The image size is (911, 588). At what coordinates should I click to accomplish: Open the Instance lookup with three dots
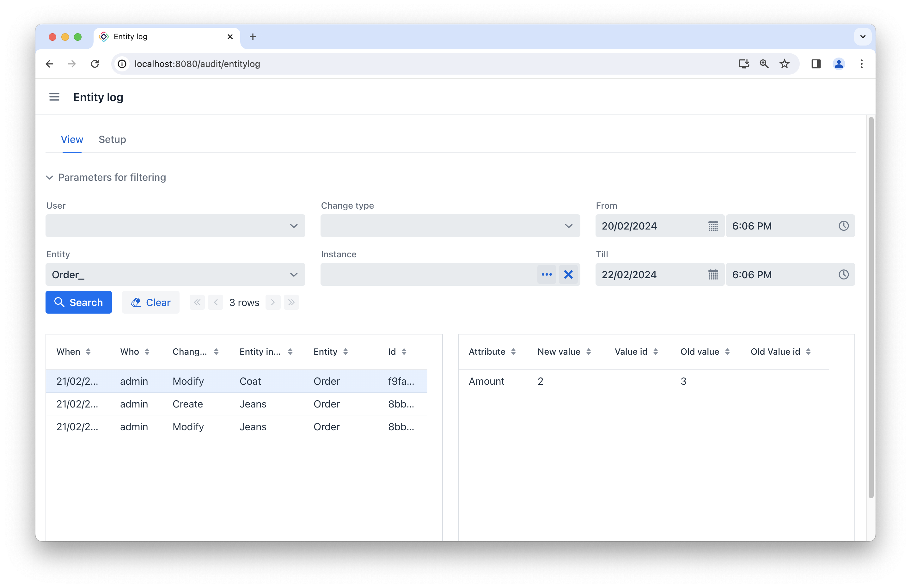click(546, 274)
